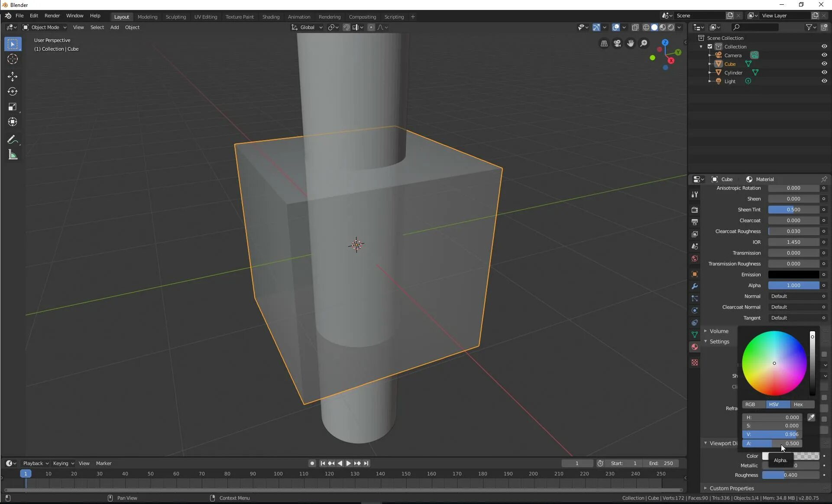Activate the Annotate pencil tool

tap(12, 140)
